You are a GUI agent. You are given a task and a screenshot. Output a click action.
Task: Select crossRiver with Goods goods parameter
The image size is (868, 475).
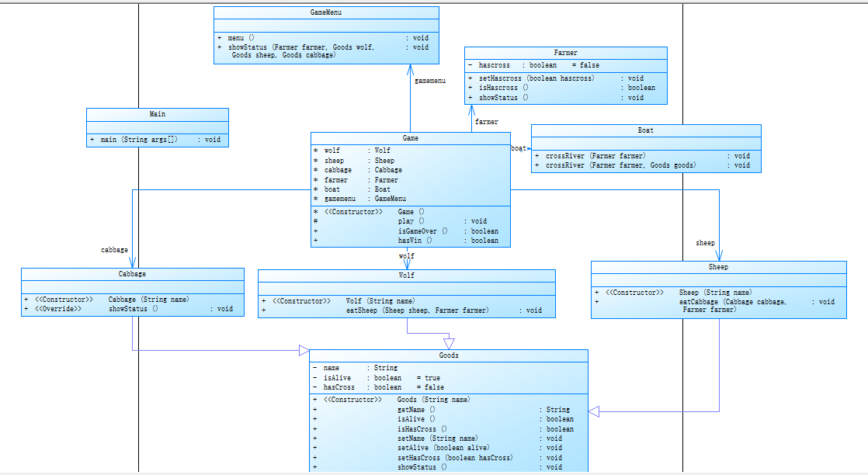pyautogui.click(x=642, y=165)
